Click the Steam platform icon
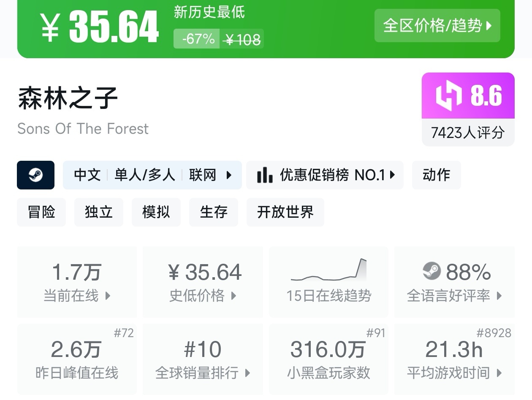The width and height of the screenshot is (532, 400). (35, 175)
